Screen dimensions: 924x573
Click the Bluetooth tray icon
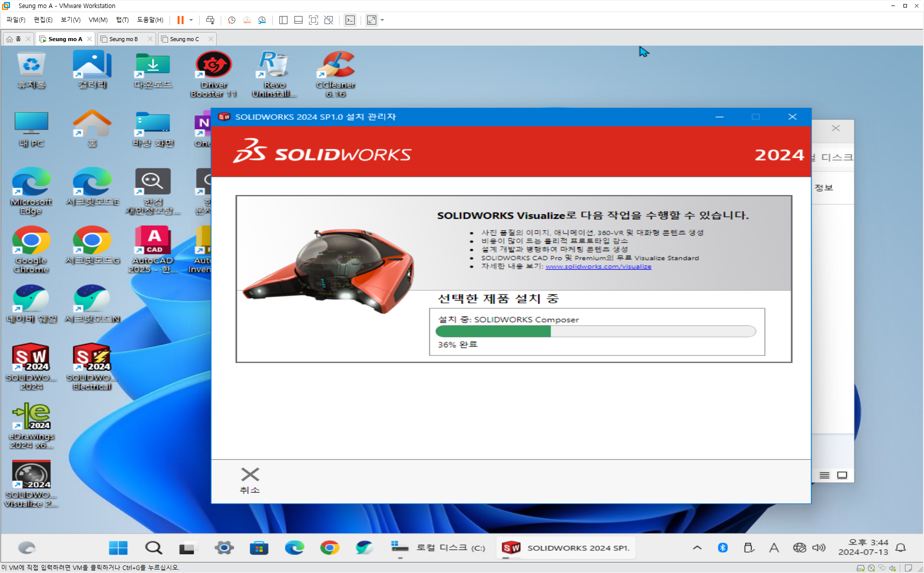[x=722, y=548]
